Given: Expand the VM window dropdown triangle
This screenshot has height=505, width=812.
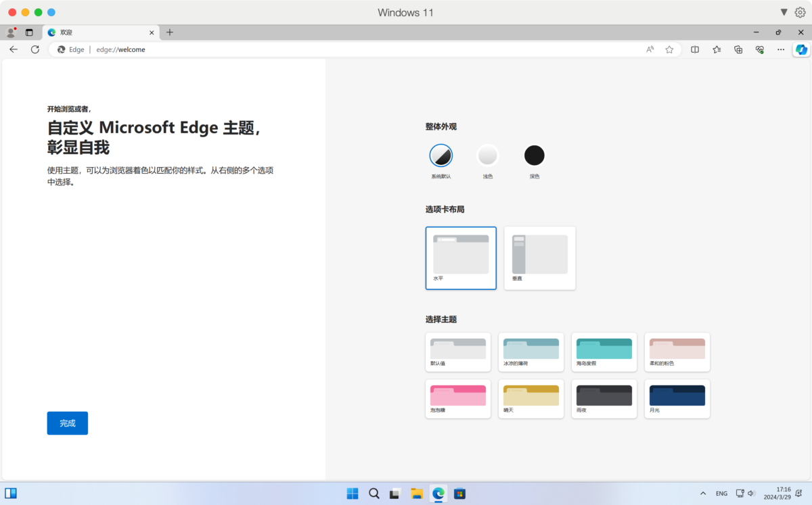Looking at the screenshot, I should 784,12.
